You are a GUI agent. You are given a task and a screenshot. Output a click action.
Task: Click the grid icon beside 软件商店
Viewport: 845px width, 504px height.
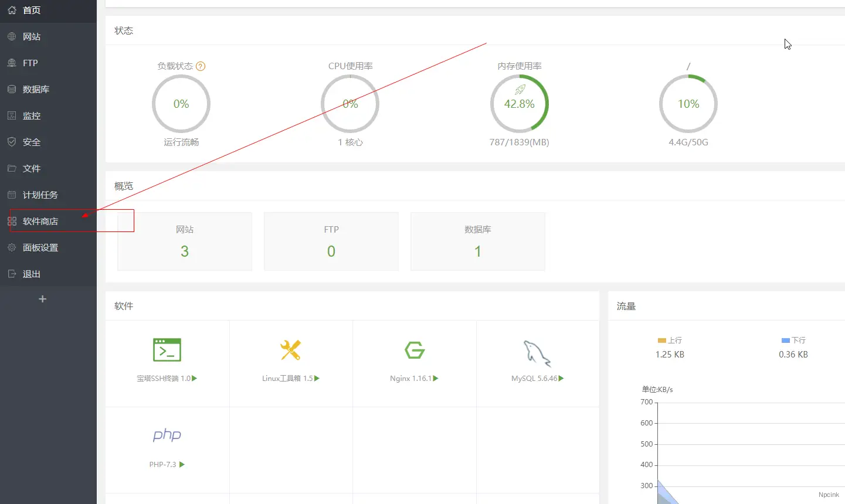coord(12,221)
